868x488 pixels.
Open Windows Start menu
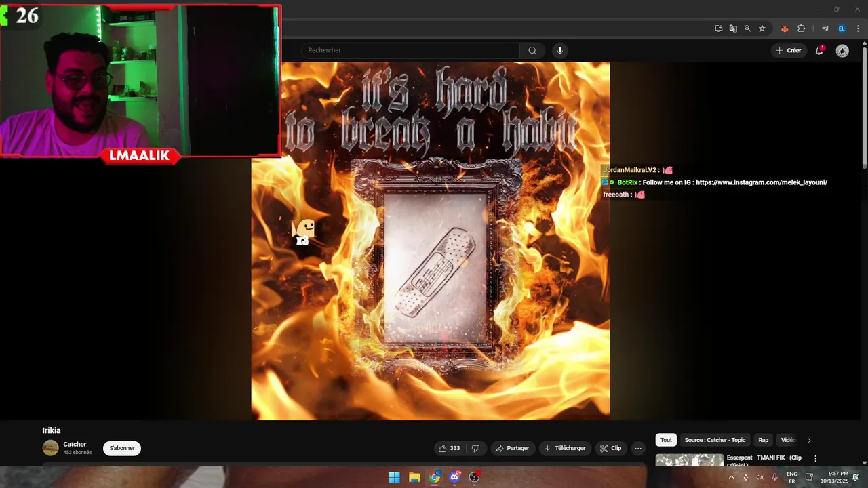[394, 477]
